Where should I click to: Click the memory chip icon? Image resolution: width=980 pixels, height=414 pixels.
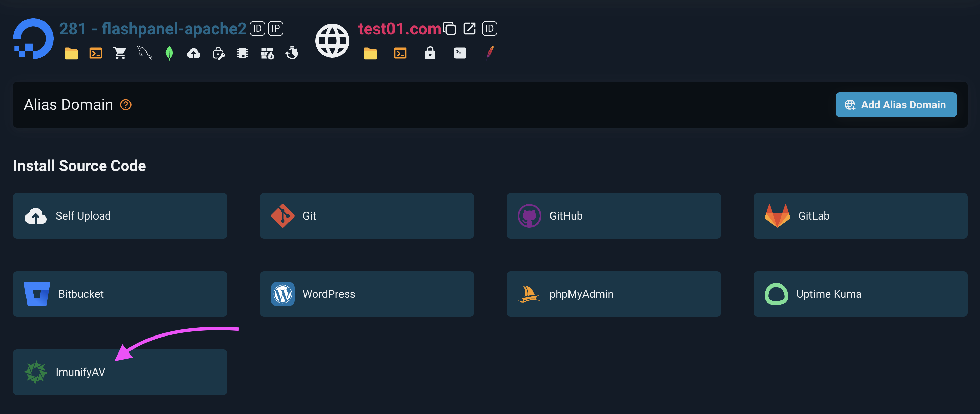tap(243, 53)
